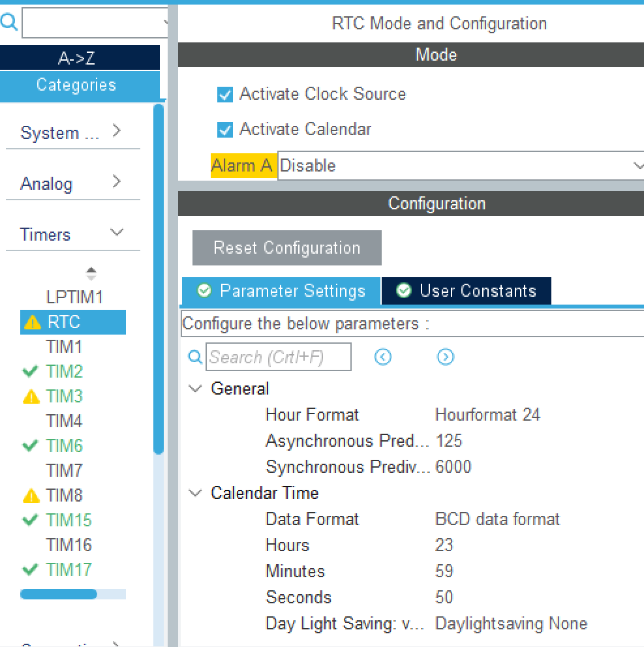Click the Daylightsaving None value
This screenshot has width=644, height=647.
(x=511, y=624)
